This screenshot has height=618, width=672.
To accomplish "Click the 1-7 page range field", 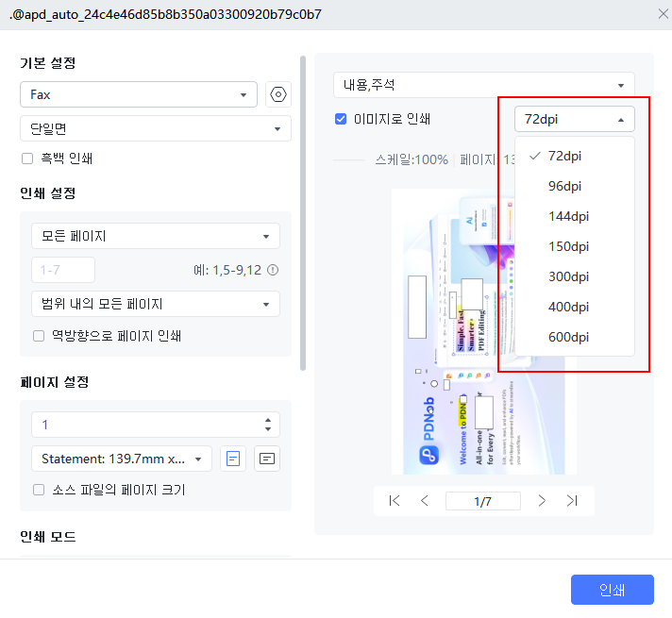I will click(x=63, y=270).
